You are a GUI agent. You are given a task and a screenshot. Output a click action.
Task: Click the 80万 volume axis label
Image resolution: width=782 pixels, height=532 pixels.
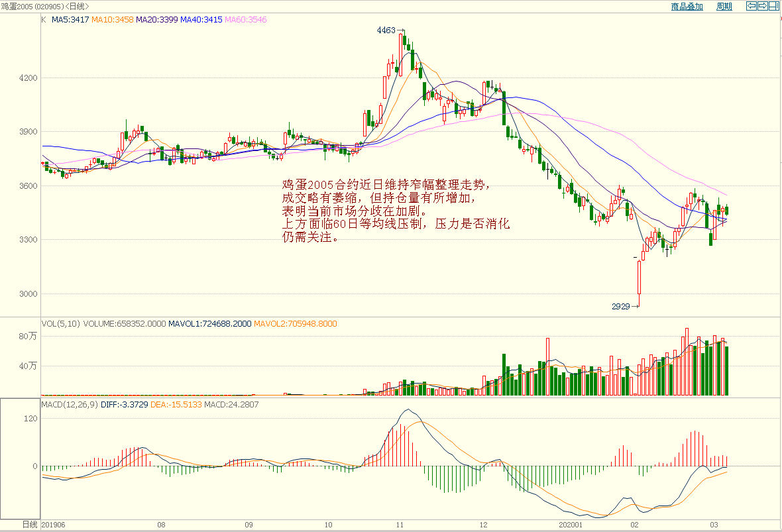coord(28,337)
